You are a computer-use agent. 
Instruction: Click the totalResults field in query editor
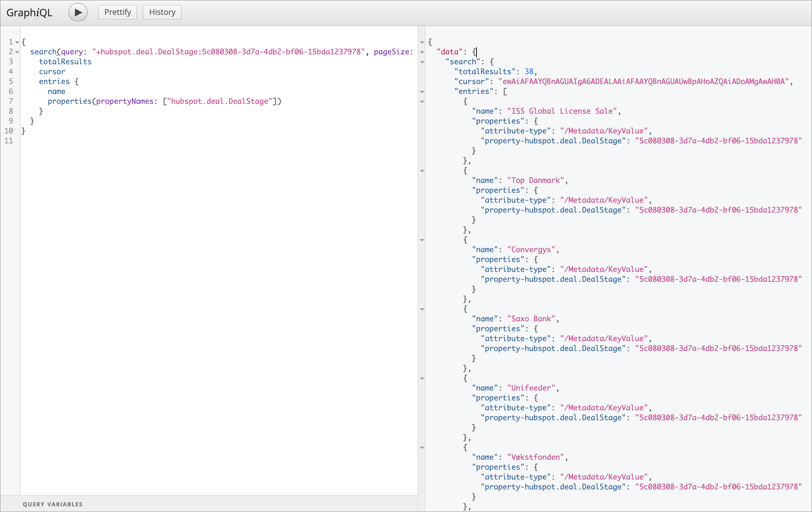pos(65,62)
